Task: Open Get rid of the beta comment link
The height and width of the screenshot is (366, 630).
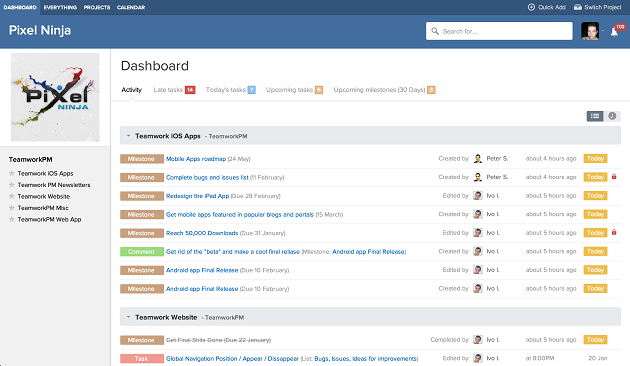Action: point(233,252)
